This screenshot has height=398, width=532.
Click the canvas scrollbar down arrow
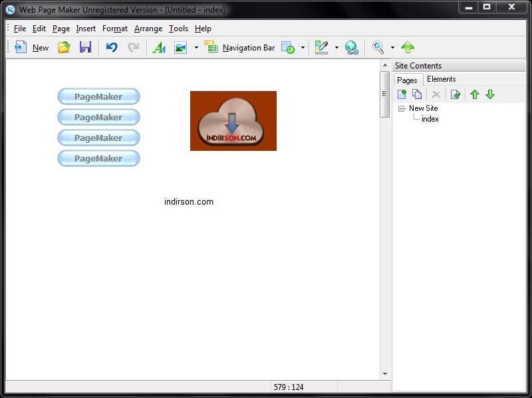click(x=385, y=374)
